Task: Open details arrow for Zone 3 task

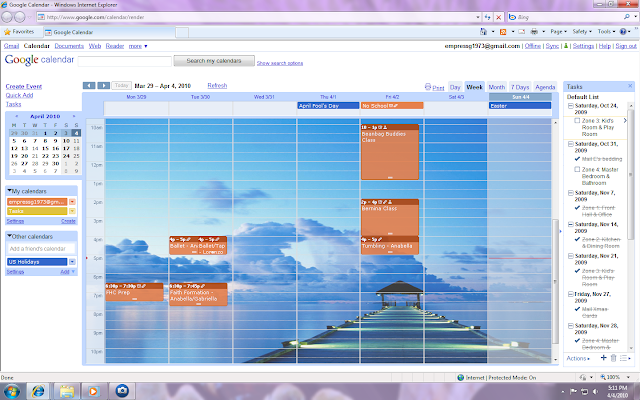Action: pos(625,121)
